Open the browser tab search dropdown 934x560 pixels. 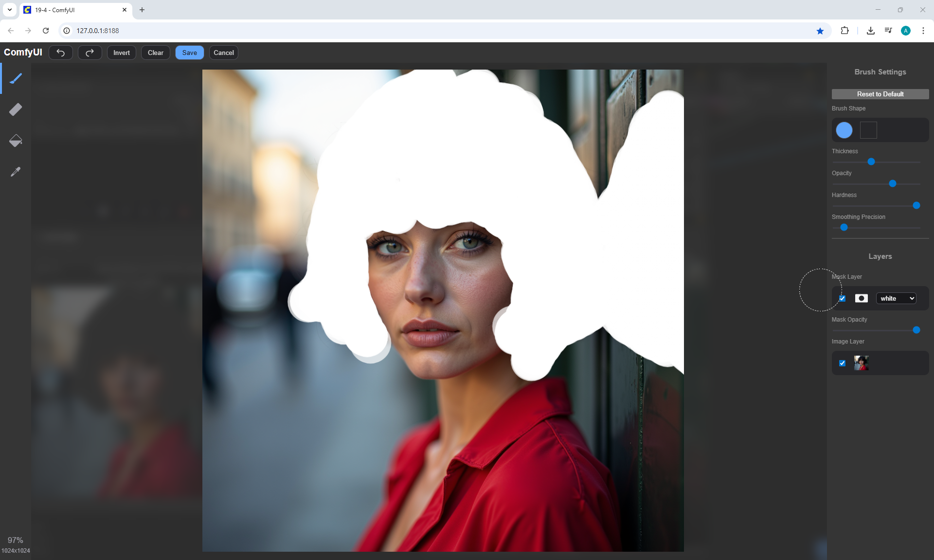tap(9, 10)
